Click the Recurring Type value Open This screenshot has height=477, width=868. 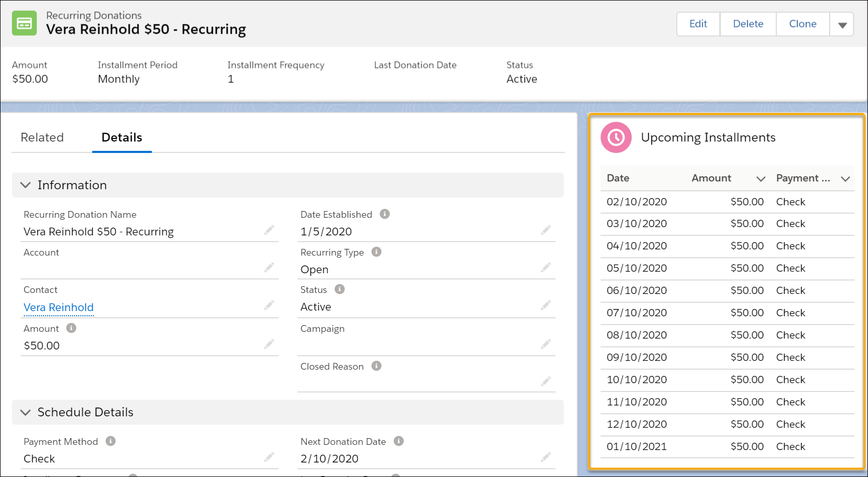(315, 270)
